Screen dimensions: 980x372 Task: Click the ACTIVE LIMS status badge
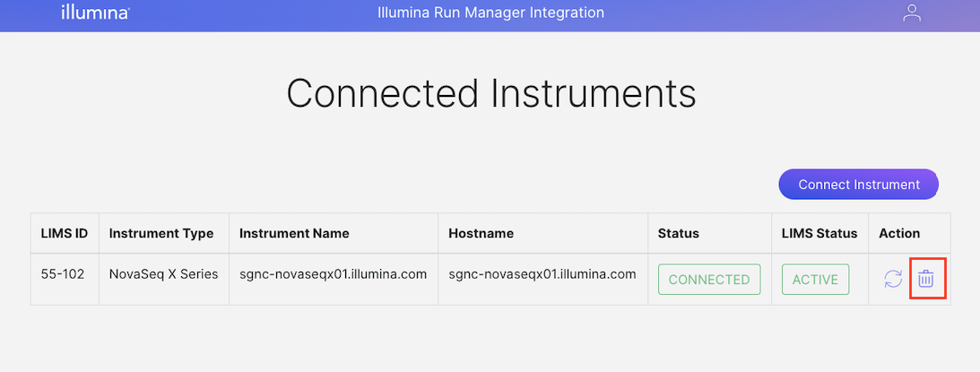[815, 279]
